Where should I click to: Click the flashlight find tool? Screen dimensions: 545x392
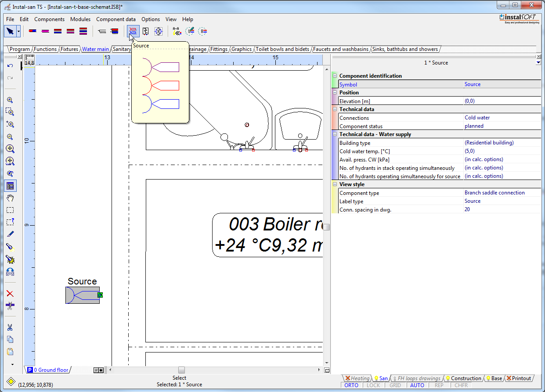[x=10, y=247]
